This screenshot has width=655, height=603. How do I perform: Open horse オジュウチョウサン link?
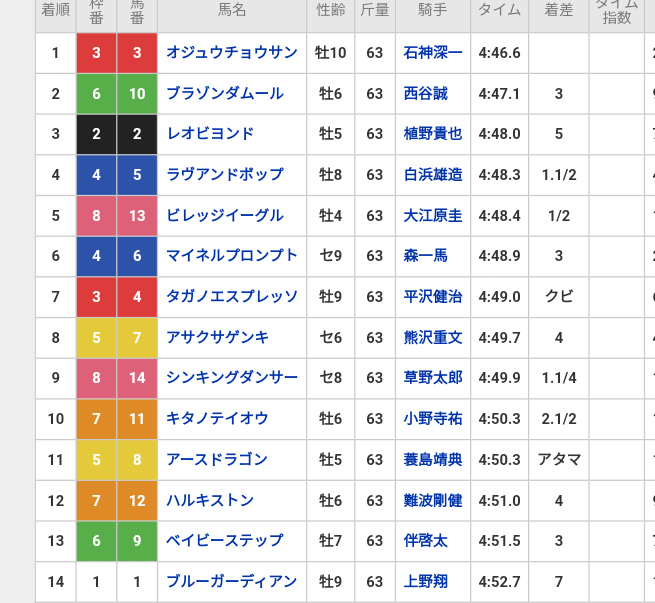tap(232, 53)
